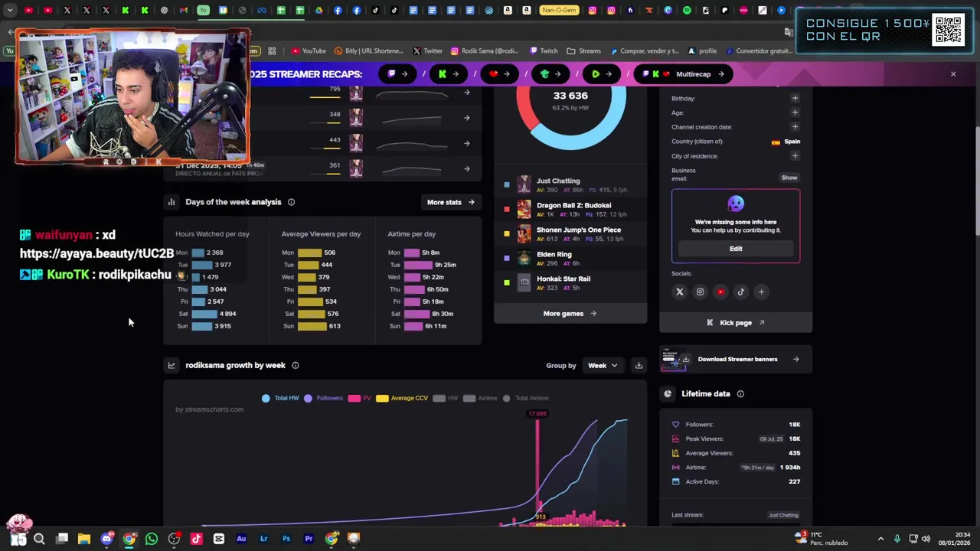Click info icon beside Lifetime data

click(740, 394)
